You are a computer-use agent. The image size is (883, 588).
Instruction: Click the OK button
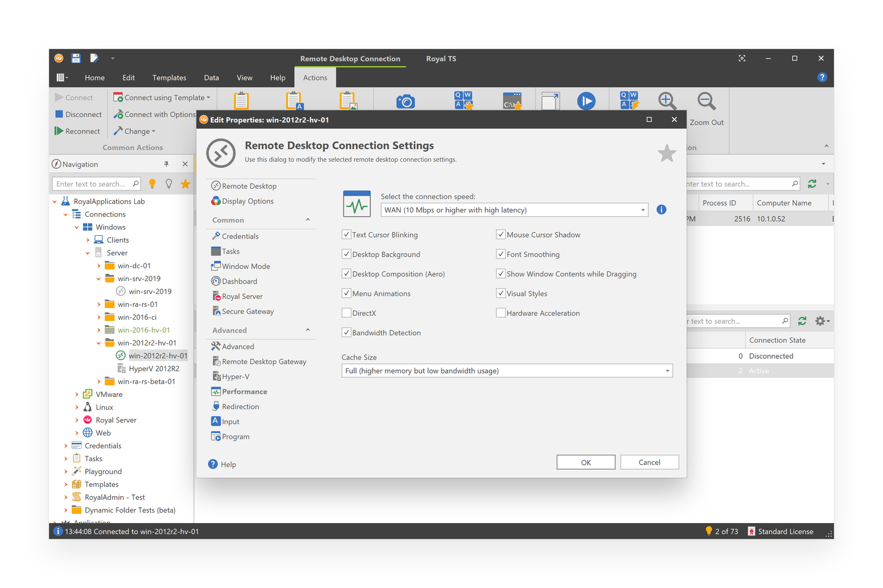point(585,462)
